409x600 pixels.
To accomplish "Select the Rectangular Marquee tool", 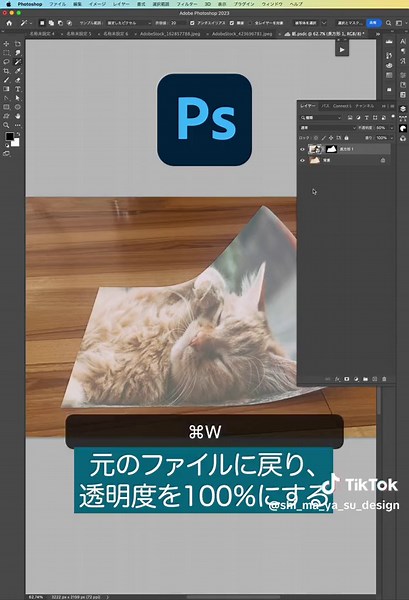I will click(x=6, y=53).
